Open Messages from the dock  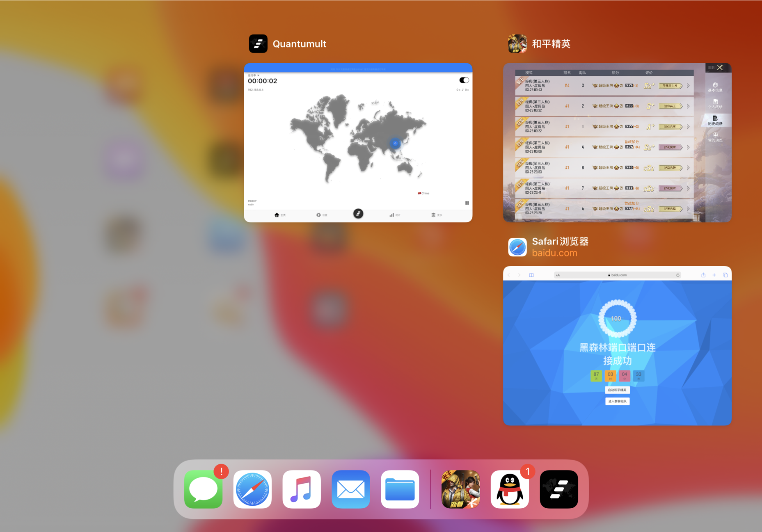(203, 489)
